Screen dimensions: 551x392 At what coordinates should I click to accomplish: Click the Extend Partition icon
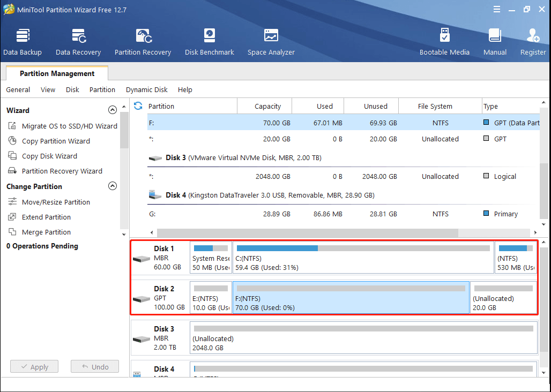coord(12,217)
